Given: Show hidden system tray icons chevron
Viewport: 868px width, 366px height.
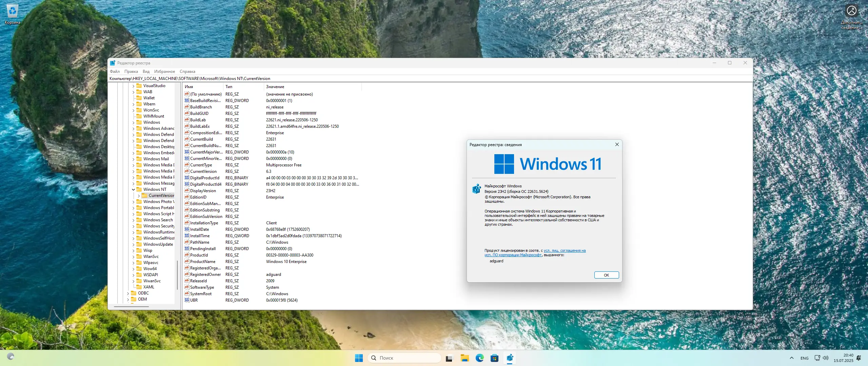Looking at the screenshot, I should click(x=791, y=358).
